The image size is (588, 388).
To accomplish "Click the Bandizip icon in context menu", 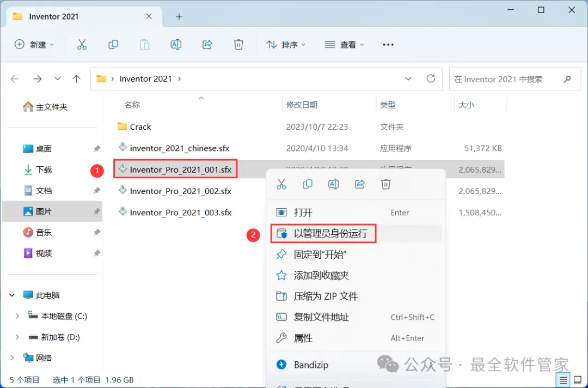I will click(281, 365).
